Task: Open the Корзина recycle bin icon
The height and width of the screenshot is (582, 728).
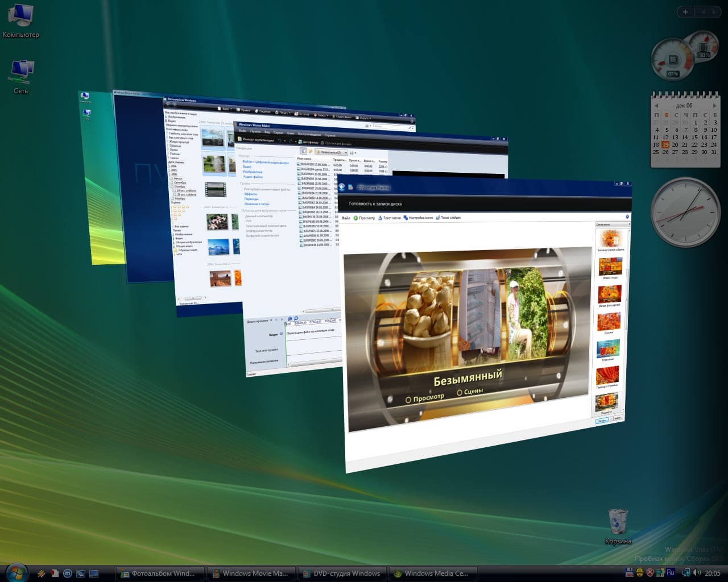Action: [618, 526]
